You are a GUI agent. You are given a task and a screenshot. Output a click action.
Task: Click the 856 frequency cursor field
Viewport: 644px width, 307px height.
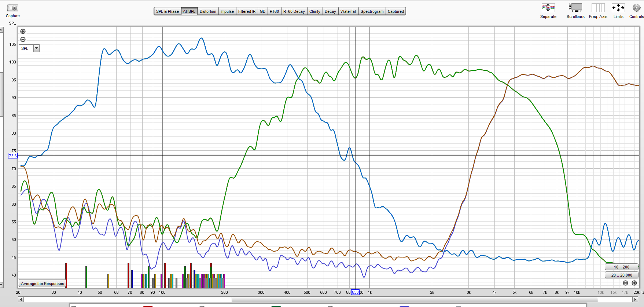(355, 292)
